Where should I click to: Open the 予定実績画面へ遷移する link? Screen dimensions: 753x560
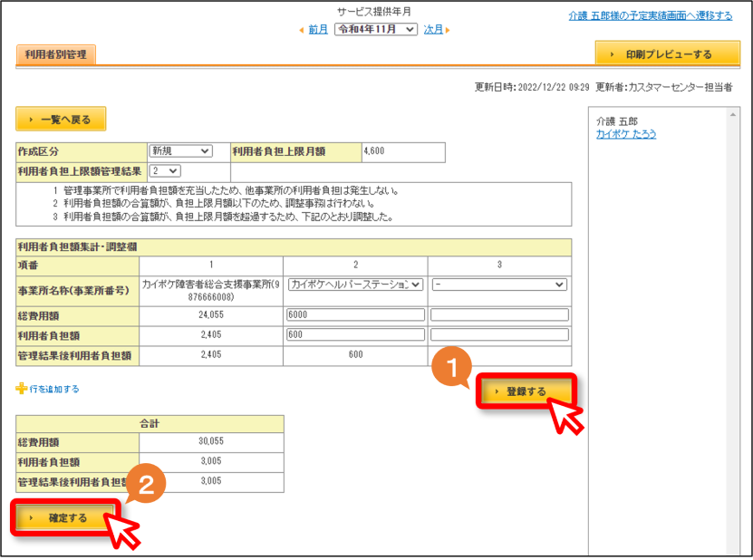[x=651, y=15]
